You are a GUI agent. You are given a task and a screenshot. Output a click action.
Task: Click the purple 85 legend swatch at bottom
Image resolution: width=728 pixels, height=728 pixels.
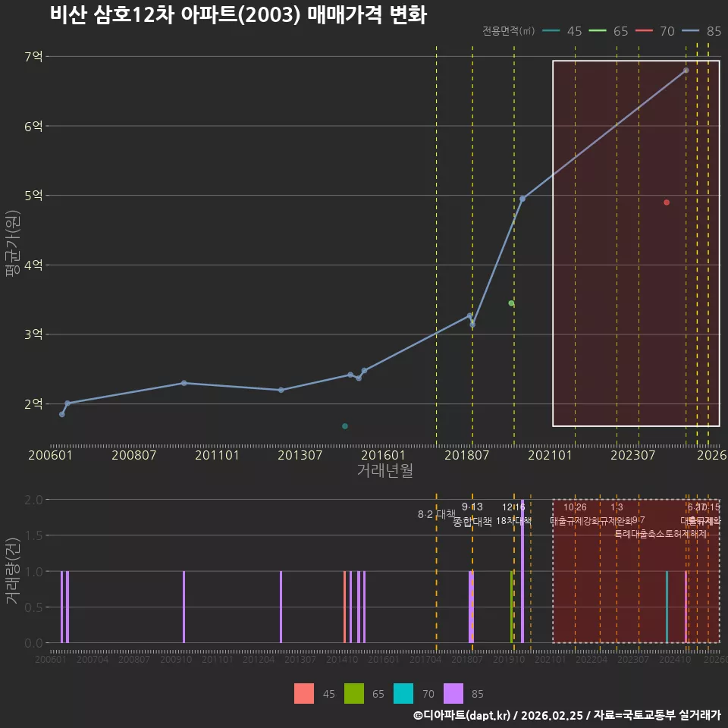453,693
